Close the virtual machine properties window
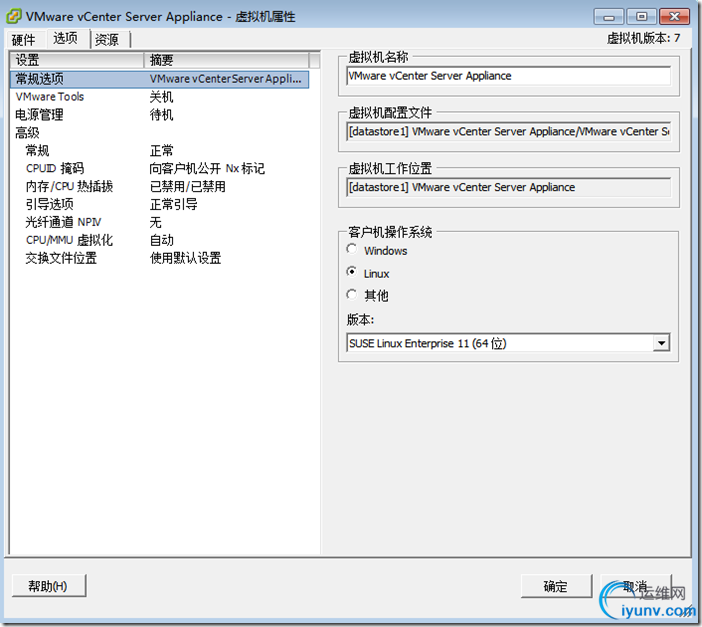702x627 pixels. (x=675, y=17)
